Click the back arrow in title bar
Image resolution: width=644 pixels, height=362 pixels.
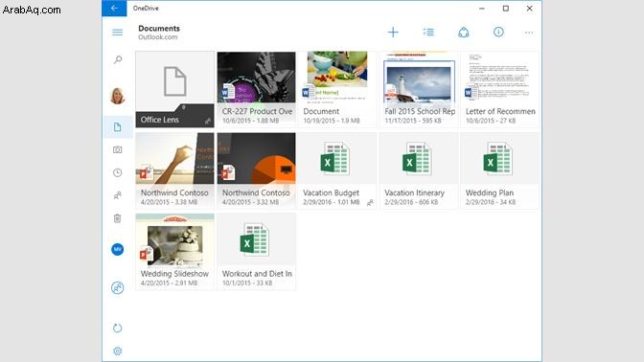point(114,9)
